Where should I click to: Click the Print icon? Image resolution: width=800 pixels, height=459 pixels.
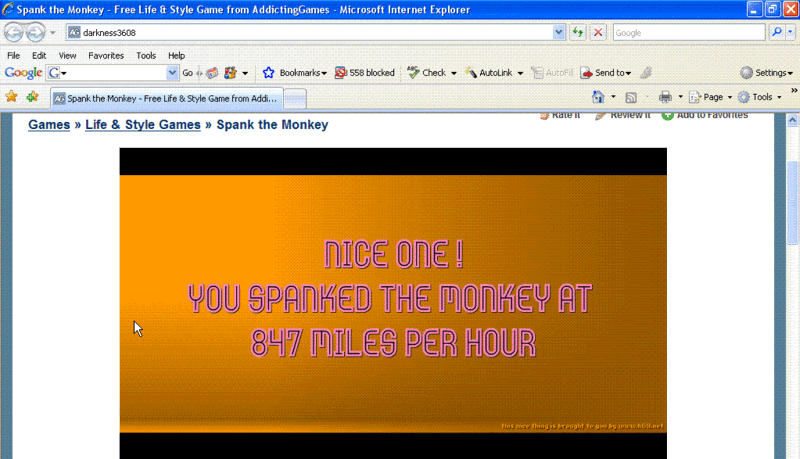(x=665, y=97)
